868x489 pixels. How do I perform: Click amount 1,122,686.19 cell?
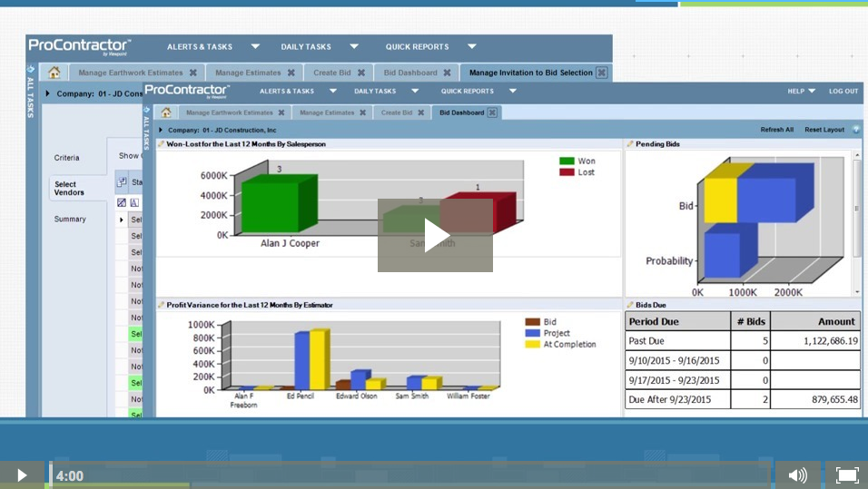point(815,341)
